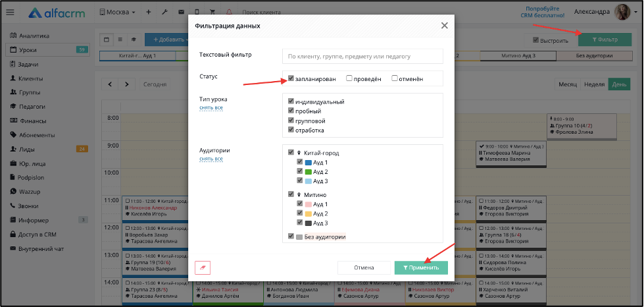Viewport: 644px width, 307px height.
Task: Check the проведён status checkbox
Action: point(349,78)
